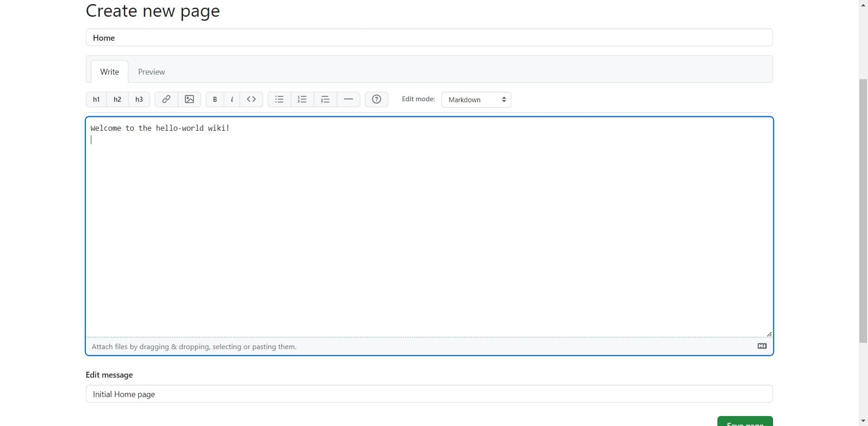Open the Edit mode dropdown
This screenshot has width=868, height=426.
(x=476, y=99)
